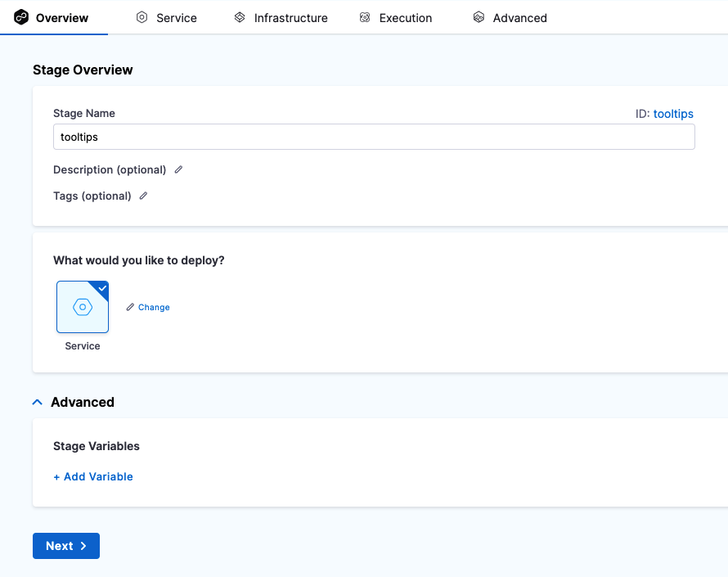Edit Description using the pencil icon
This screenshot has height=577, width=728.
coord(178,169)
